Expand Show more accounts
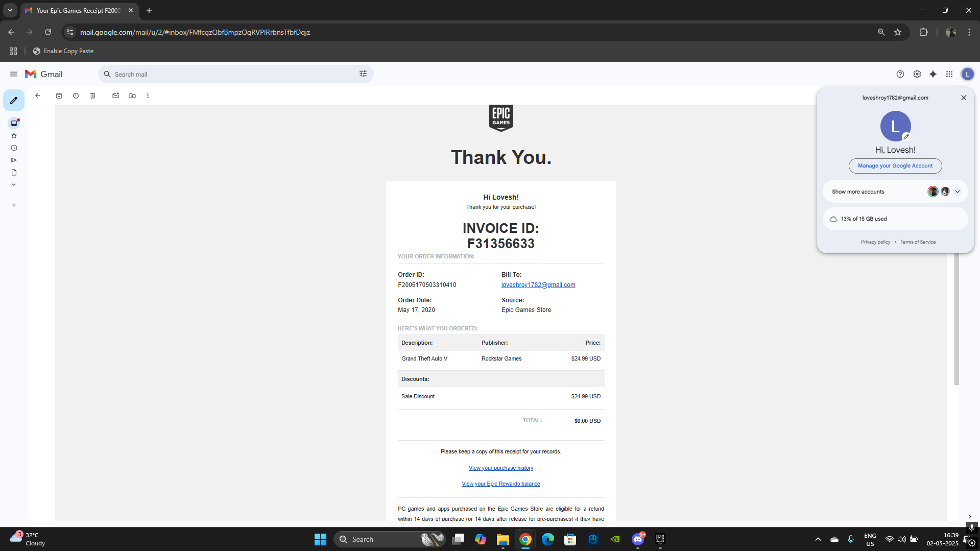This screenshot has width=980, height=551. [895, 191]
